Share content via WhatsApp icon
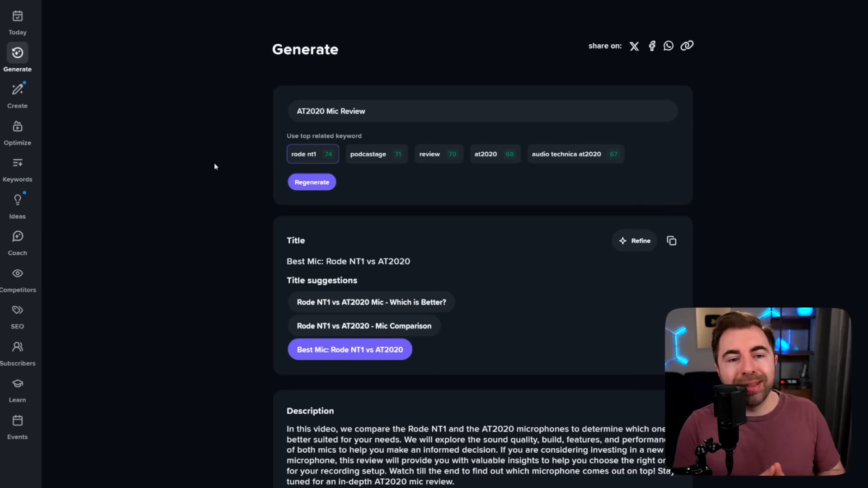Screen dimensions: 868x488 pos(669,45)
